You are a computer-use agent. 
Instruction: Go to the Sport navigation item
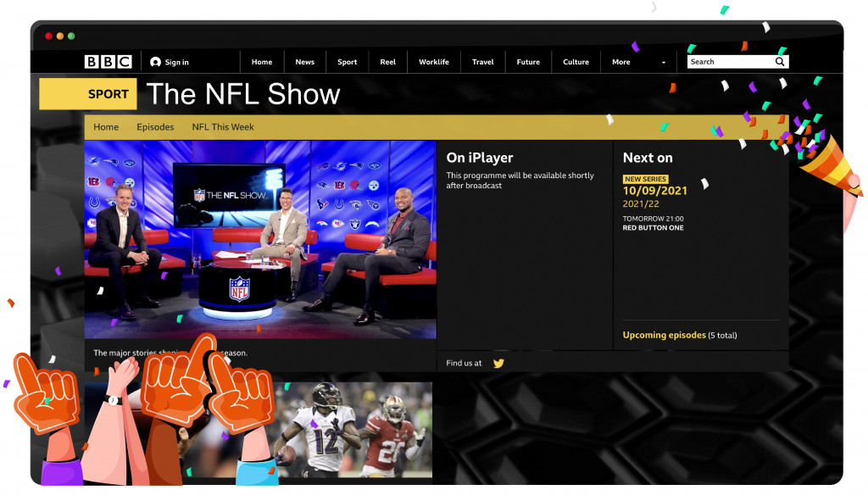(x=347, y=62)
